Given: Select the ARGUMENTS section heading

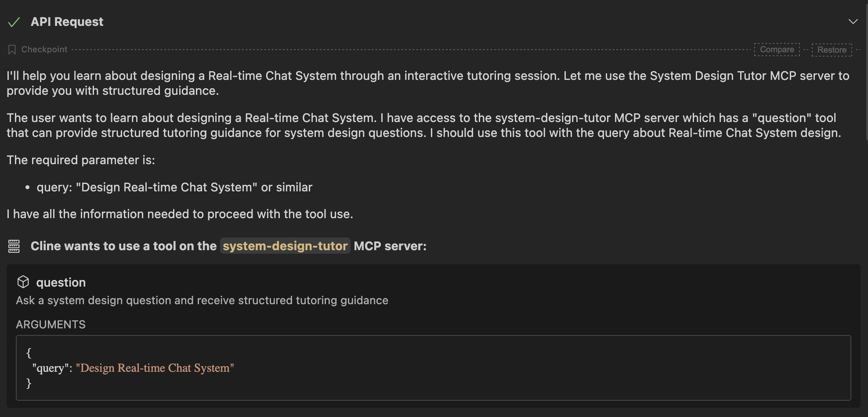Looking at the screenshot, I should [x=51, y=324].
